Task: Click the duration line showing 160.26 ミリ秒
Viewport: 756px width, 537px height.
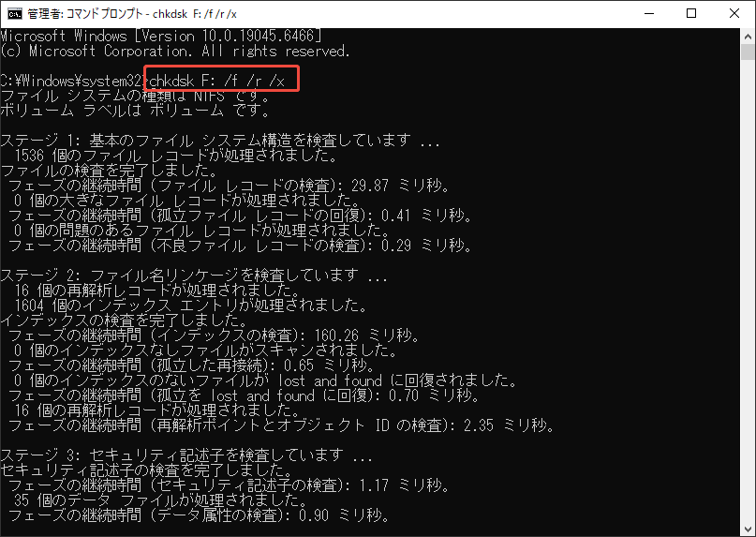Action: (214, 335)
